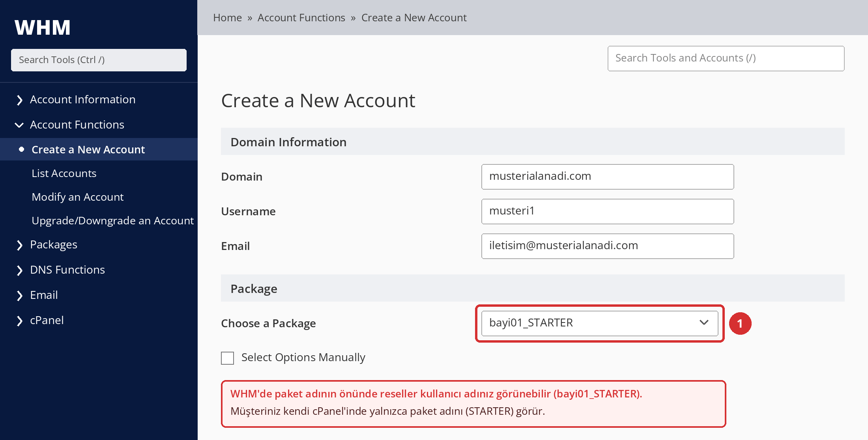The width and height of the screenshot is (868, 440).
Task: Open Account Functions breadcrumb link
Action: point(301,18)
